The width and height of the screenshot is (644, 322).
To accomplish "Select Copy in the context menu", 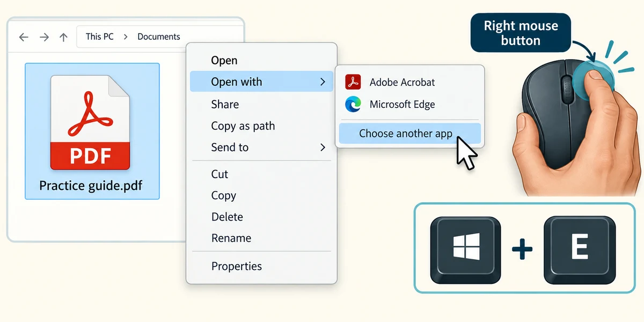I will (261, 196).
